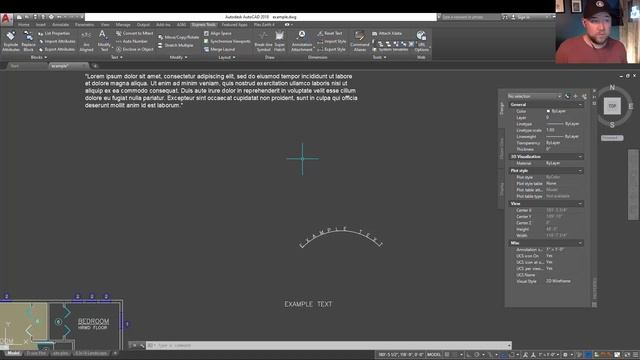This screenshot has width=640, height=360.
Task: Collapse the Misc properties section
Action: click(580, 243)
